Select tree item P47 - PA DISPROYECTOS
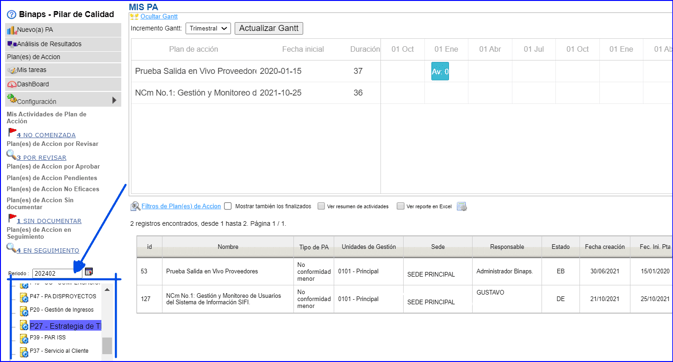Image resolution: width=673 pixels, height=362 pixels. coord(63,296)
